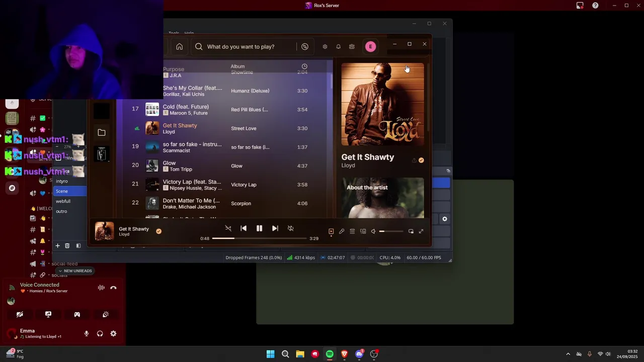Open the Discord soundboard icon
The image size is (644, 362).
click(x=106, y=314)
